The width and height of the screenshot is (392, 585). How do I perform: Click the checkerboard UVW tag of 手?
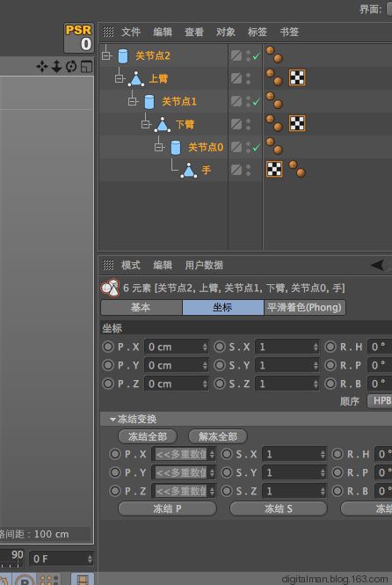(x=274, y=169)
